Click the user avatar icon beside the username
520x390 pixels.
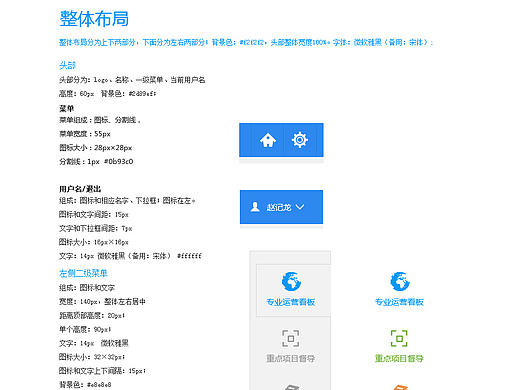255,207
